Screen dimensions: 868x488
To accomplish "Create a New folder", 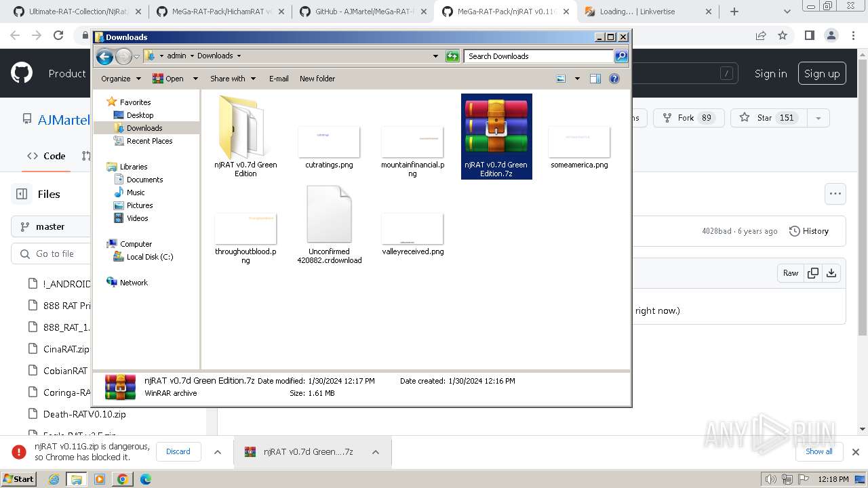I will (x=317, y=79).
